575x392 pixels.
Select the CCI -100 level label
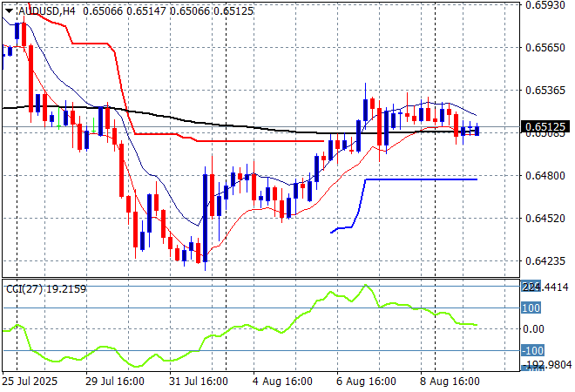click(x=532, y=350)
